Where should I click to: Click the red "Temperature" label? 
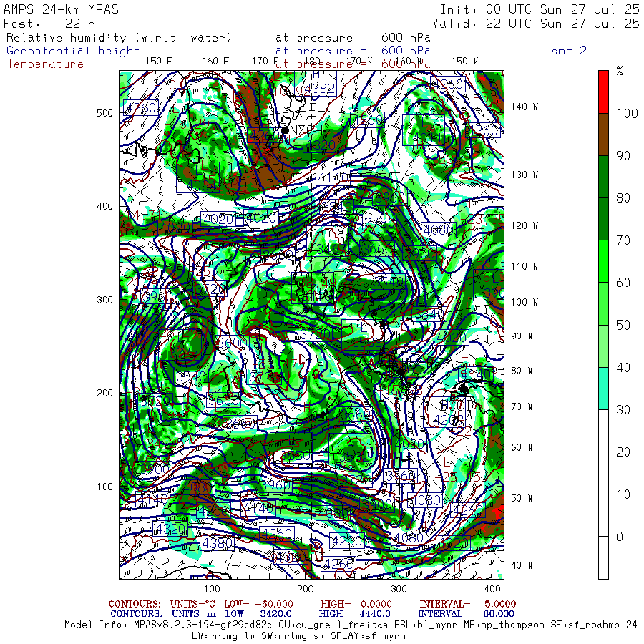[x=45, y=64]
